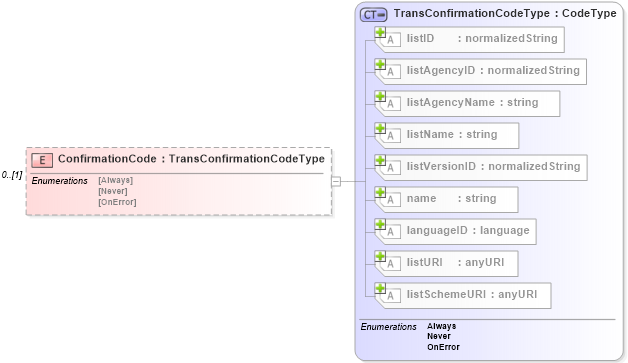
Task: Click the 0..[1] cardinality label
Action: pyautogui.click(x=12, y=175)
